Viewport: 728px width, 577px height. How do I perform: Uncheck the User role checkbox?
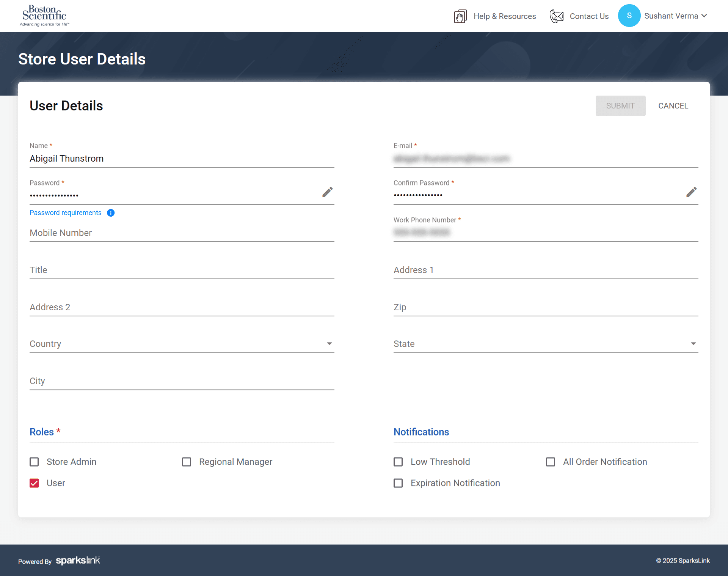pos(34,483)
